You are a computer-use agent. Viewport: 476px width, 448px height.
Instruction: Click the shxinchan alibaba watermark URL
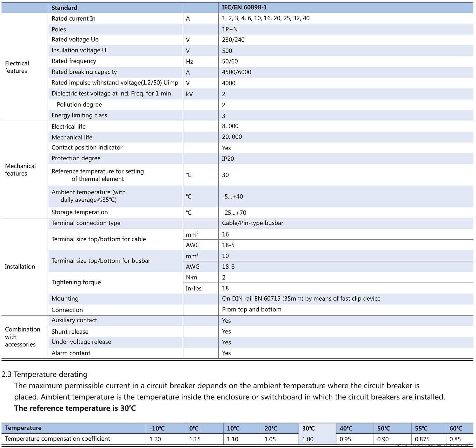pos(433,445)
